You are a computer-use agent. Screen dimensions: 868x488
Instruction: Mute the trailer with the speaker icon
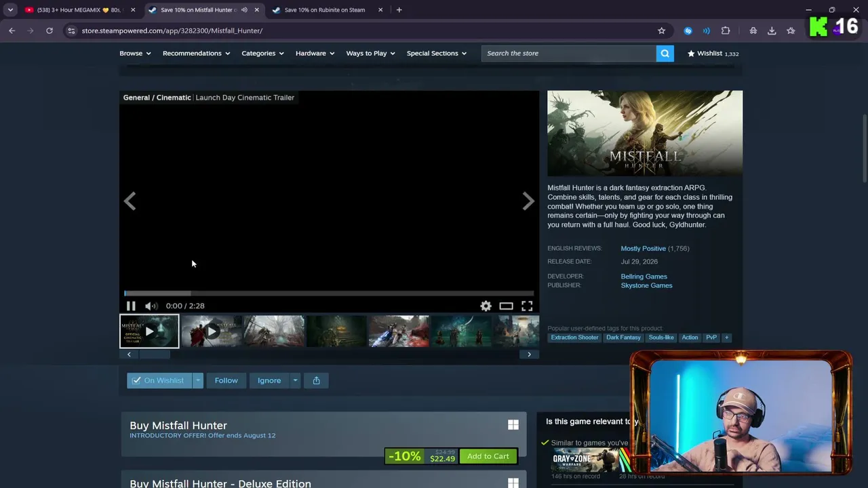pos(151,306)
